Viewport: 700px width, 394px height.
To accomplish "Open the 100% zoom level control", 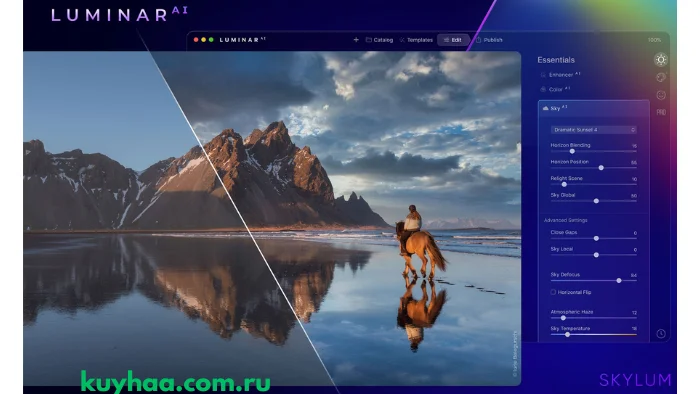I will [x=654, y=40].
